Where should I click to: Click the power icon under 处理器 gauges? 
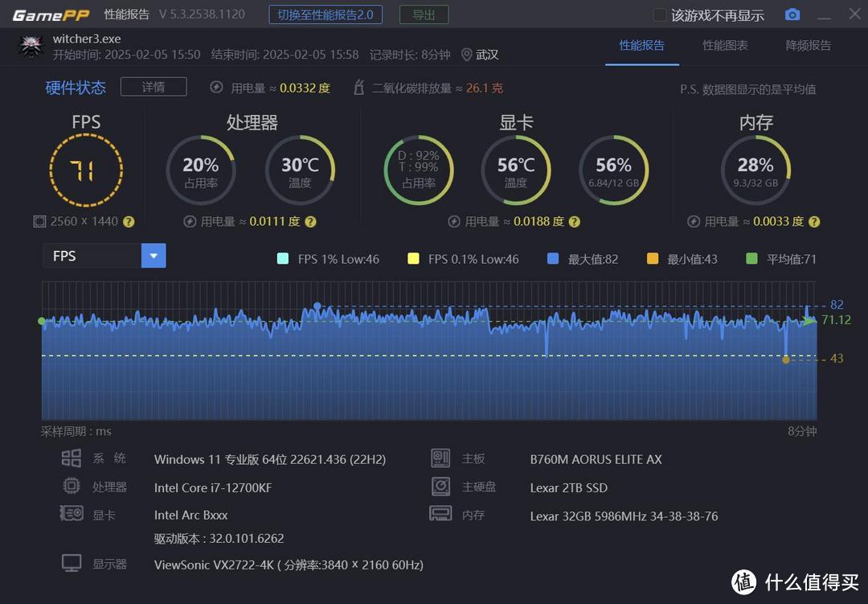pos(190,222)
